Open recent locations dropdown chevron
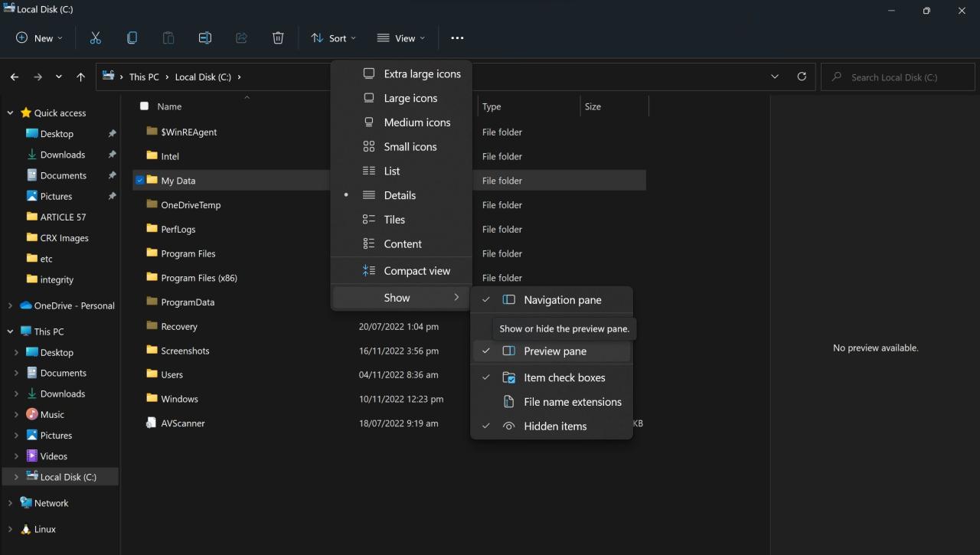Viewport: 980px width, 555px height. pos(59,77)
